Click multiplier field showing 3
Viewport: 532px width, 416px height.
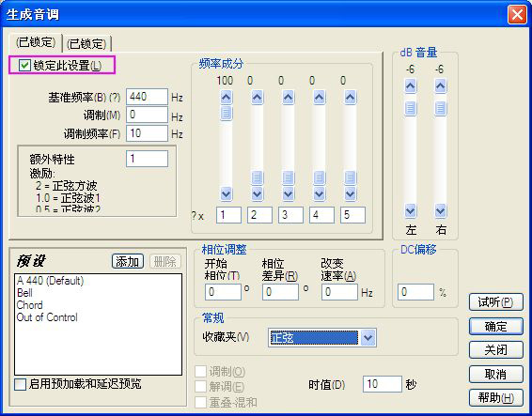(x=290, y=215)
